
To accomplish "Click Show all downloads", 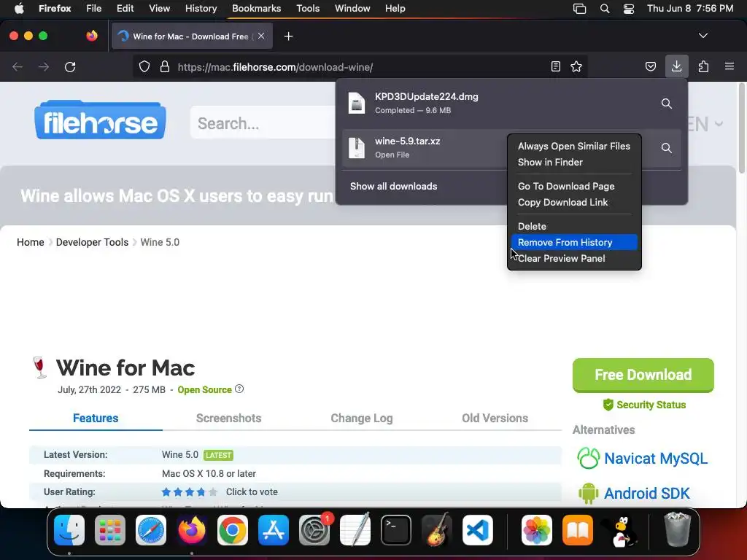I will coord(393,186).
